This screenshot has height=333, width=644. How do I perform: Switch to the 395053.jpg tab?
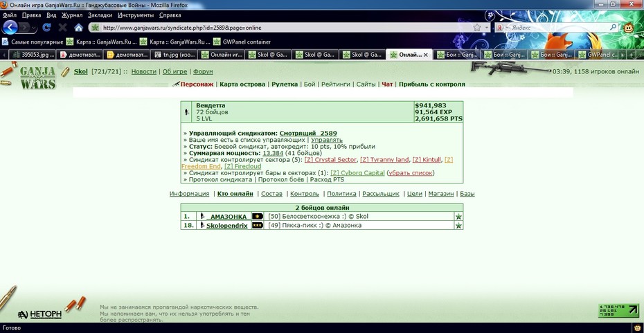[x=32, y=55]
